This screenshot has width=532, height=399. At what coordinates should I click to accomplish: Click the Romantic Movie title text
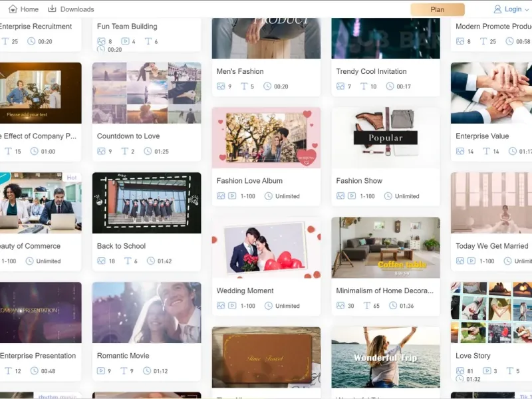[x=123, y=356]
